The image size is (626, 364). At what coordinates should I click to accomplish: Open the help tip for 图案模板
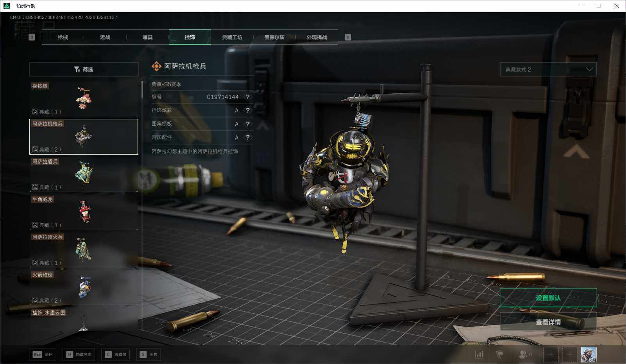click(247, 124)
